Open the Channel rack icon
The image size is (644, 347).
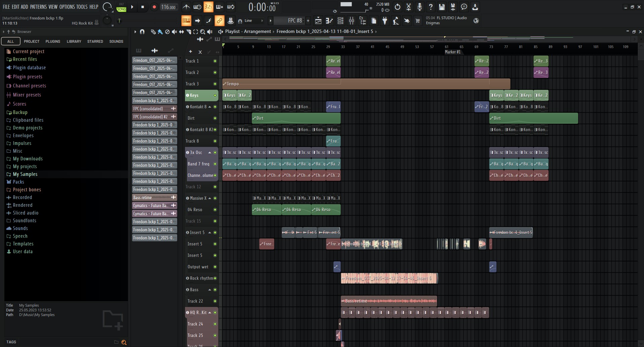340,21
